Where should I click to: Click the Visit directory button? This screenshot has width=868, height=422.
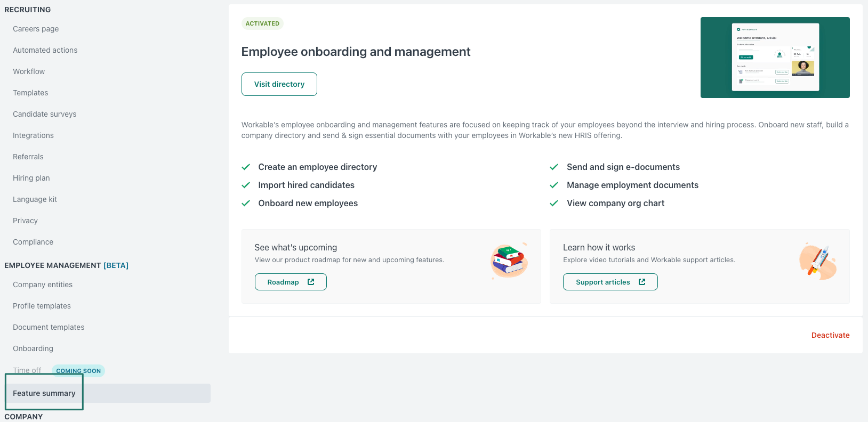click(x=279, y=84)
